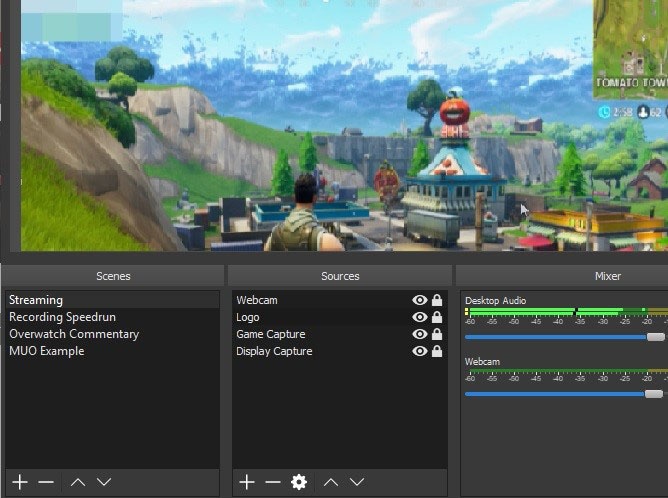This screenshot has height=498, width=668.
Task: Click the Tomato Town minimap in preview
Action: [631, 49]
